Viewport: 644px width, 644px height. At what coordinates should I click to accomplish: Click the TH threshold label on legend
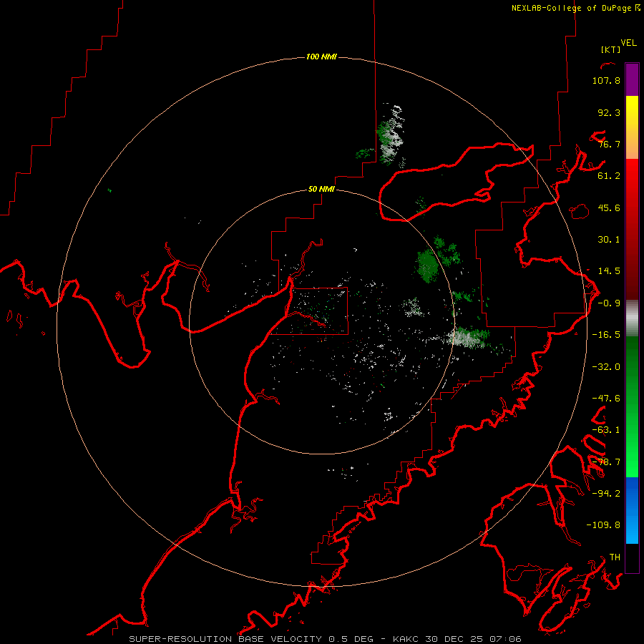pyautogui.click(x=615, y=557)
